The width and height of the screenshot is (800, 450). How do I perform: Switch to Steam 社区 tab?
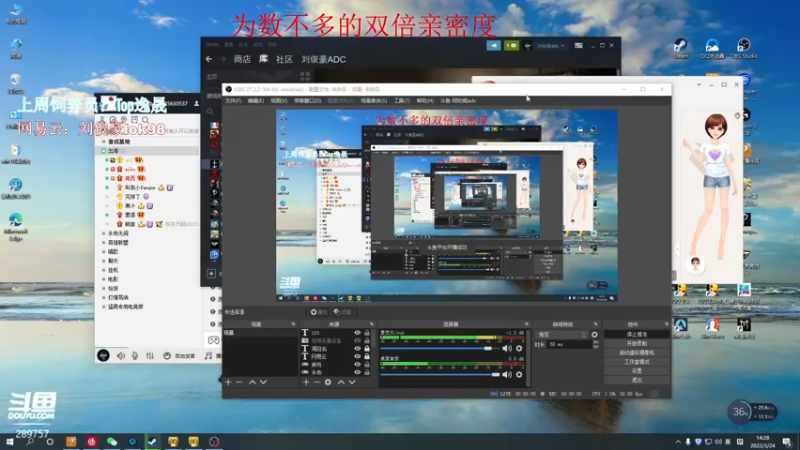tap(284, 59)
